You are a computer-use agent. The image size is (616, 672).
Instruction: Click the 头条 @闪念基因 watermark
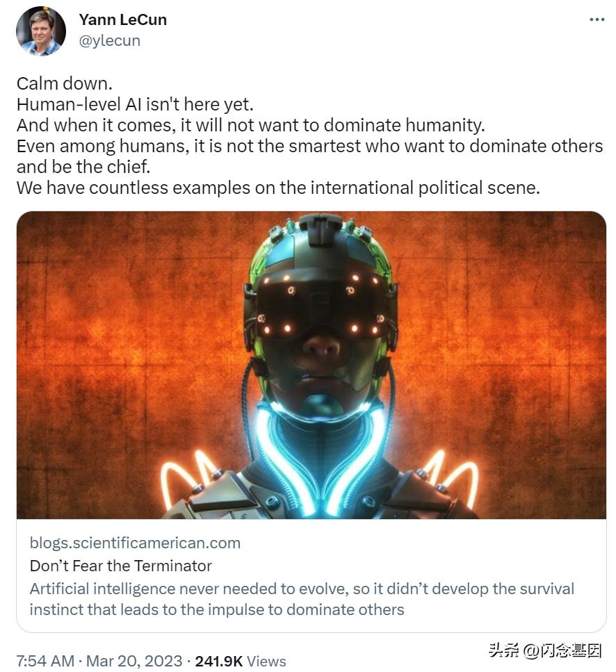pyautogui.click(x=544, y=651)
